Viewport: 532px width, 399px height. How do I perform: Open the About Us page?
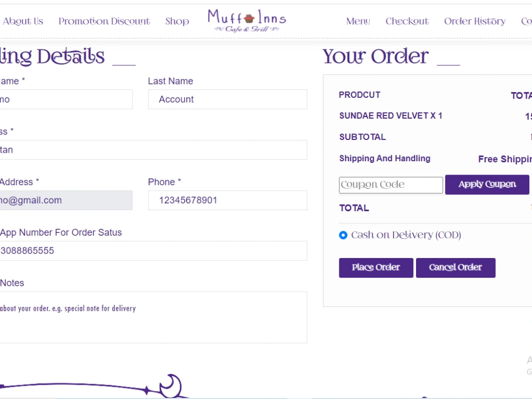coord(23,21)
